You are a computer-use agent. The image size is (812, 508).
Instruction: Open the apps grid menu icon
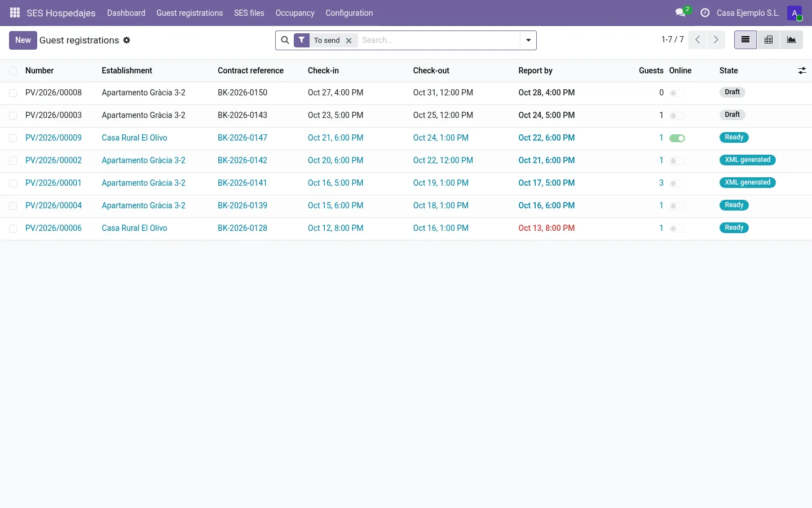[15, 12]
